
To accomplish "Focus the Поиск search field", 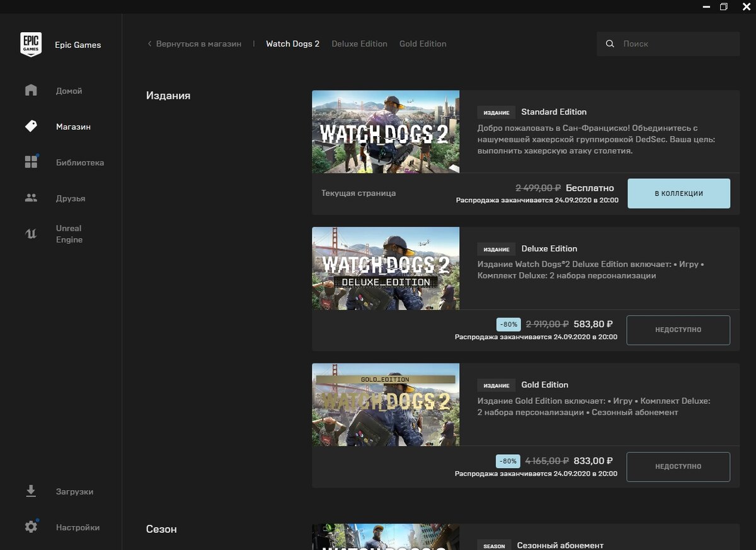I will point(668,44).
